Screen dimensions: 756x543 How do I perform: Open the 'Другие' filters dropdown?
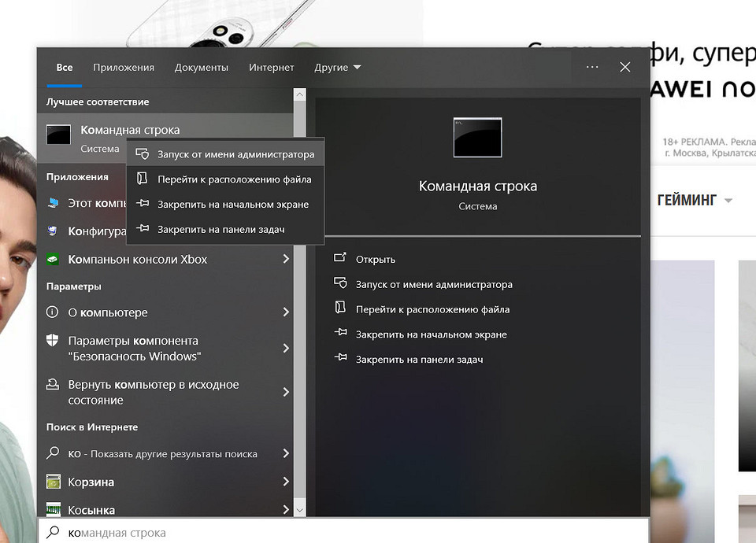coord(338,68)
